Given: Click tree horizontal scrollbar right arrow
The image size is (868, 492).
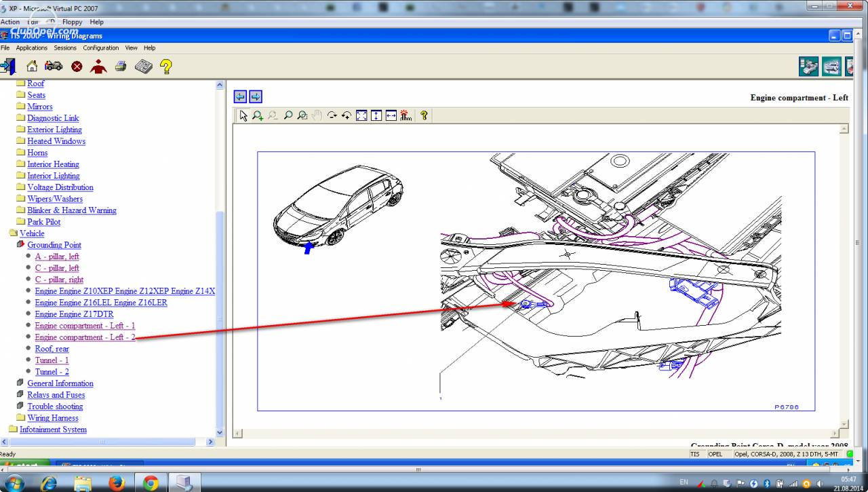Looking at the screenshot, I should pos(210,442).
